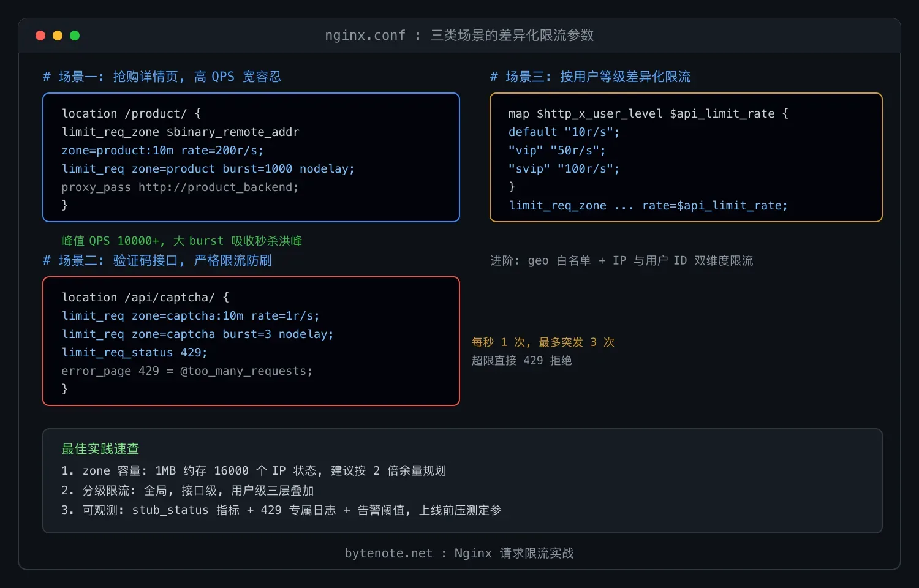Click the line 'limit_req_status 429;'
The image size is (919, 588).
(134, 352)
